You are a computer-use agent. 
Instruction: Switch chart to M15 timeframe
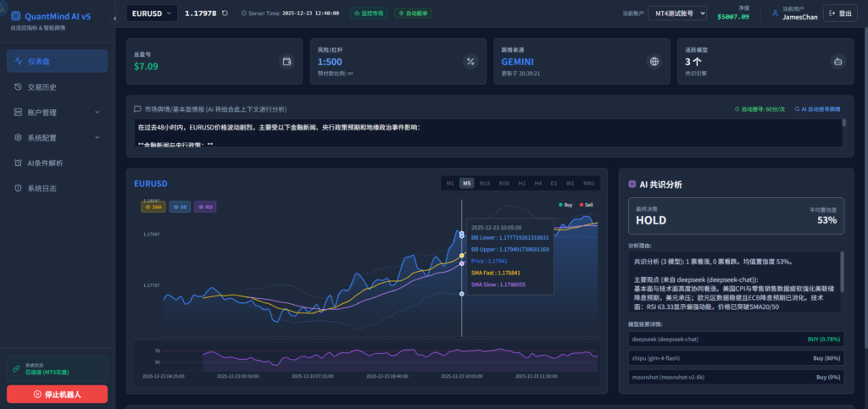point(485,183)
